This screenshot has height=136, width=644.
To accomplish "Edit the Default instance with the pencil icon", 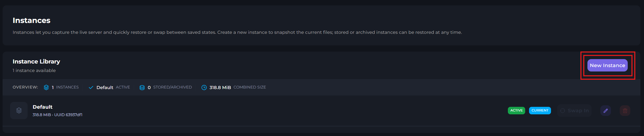I will (x=606, y=111).
